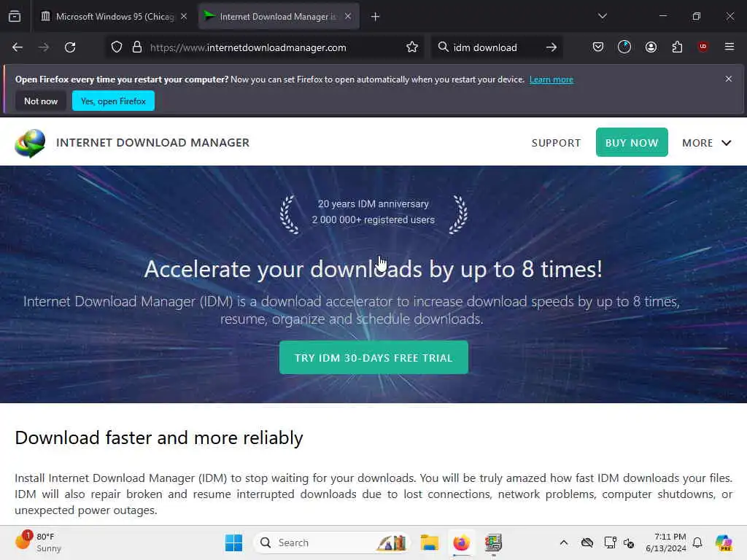The width and height of the screenshot is (747, 560).
Task: Open the Copilot preview icon
Action: tap(723, 542)
